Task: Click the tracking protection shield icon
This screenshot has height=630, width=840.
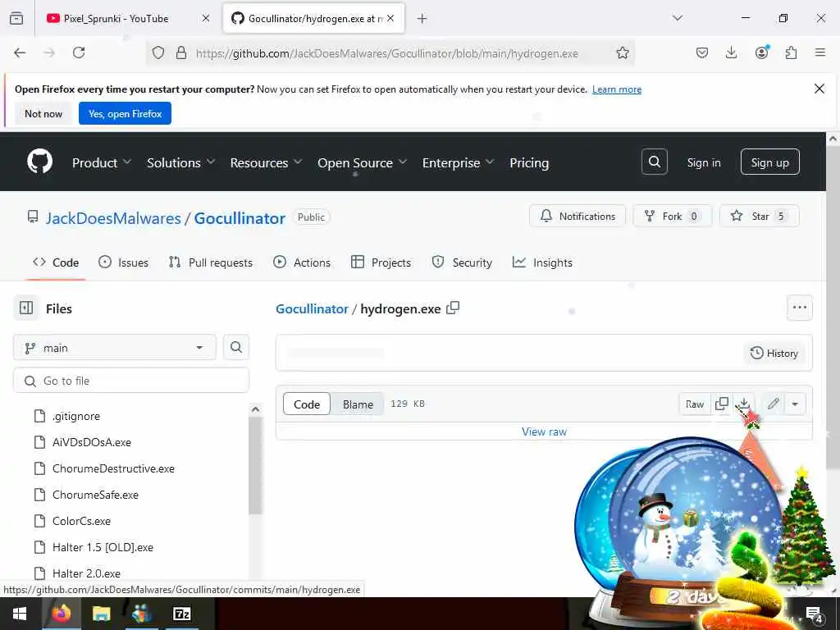Action: coord(158,52)
